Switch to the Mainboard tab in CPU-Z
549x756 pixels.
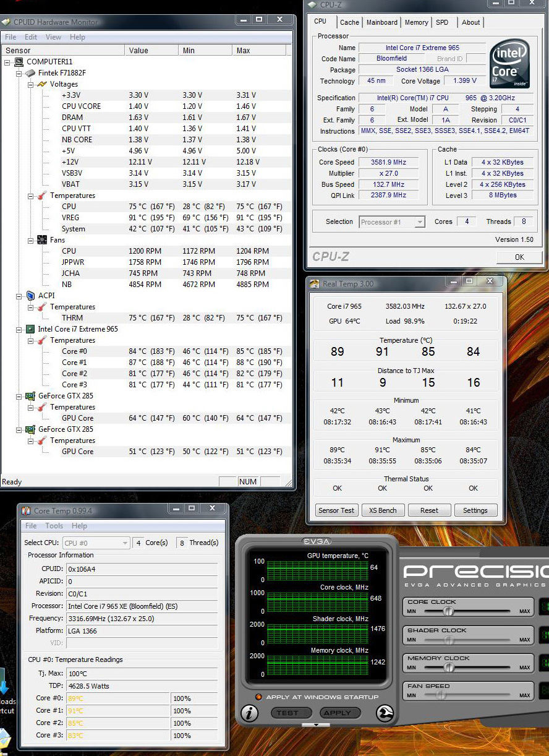(382, 22)
